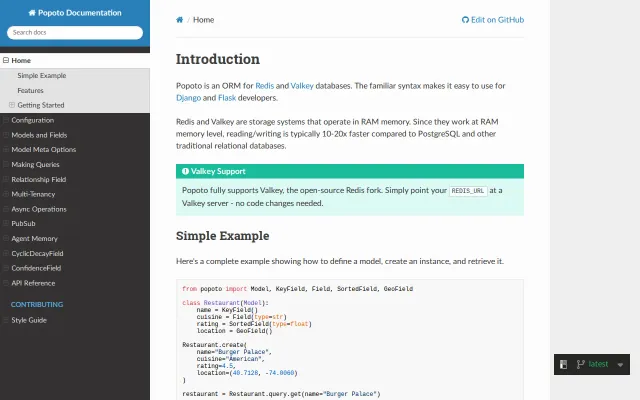Image resolution: width=640 pixels, height=400 pixels.
Task: Expand the CyclicDecayField toggle
Action: [x=6, y=253]
